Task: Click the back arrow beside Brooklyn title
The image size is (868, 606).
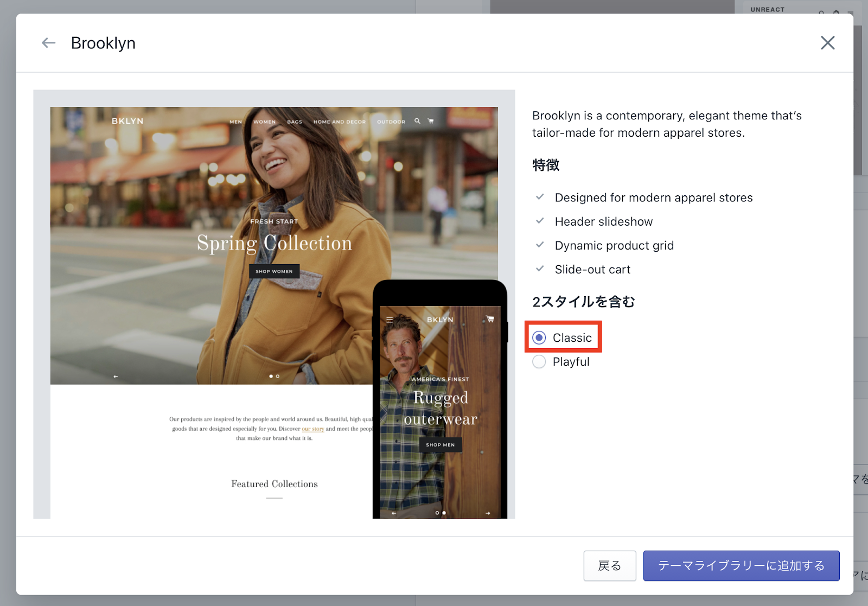Action: (x=49, y=43)
